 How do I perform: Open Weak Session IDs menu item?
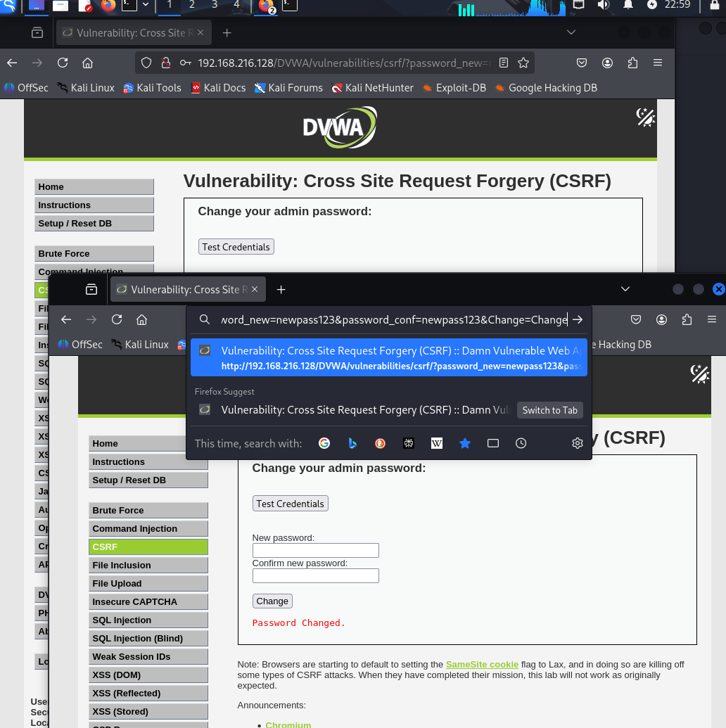[148, 657]
